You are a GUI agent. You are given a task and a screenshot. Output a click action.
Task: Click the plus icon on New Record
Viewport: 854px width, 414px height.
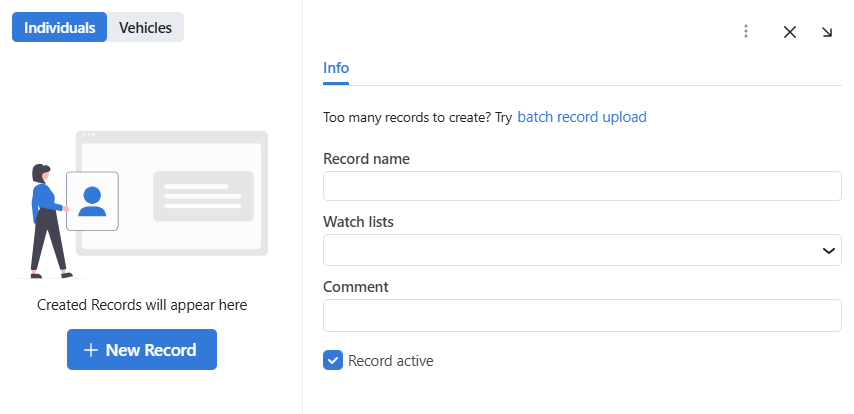(91, 350)
